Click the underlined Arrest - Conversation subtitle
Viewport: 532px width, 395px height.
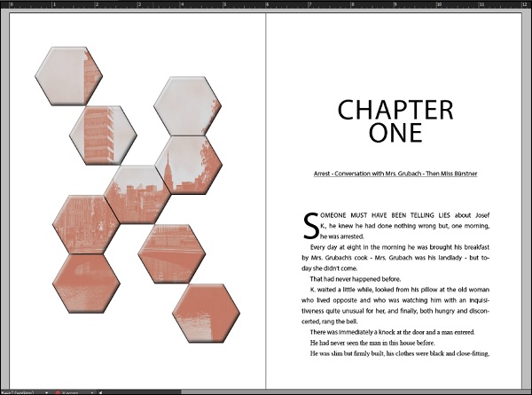(x=395, y=174)
